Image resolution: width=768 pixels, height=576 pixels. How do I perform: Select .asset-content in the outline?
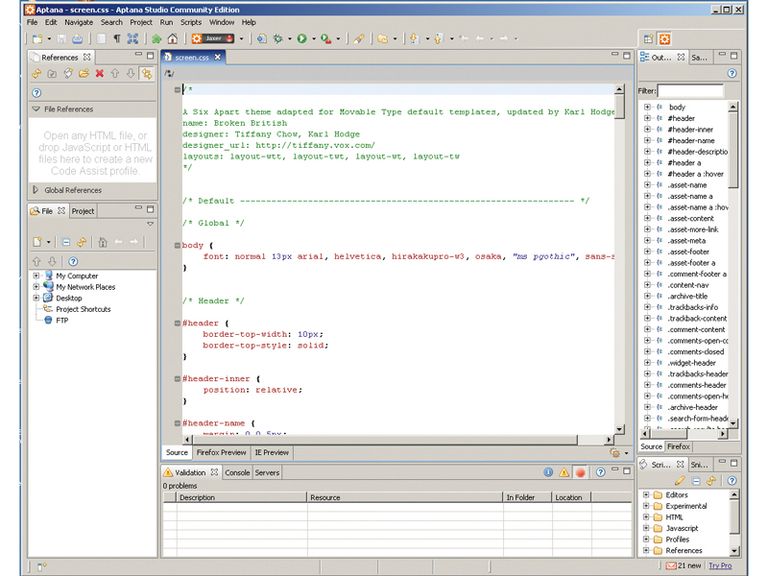[x=691, y=218]
